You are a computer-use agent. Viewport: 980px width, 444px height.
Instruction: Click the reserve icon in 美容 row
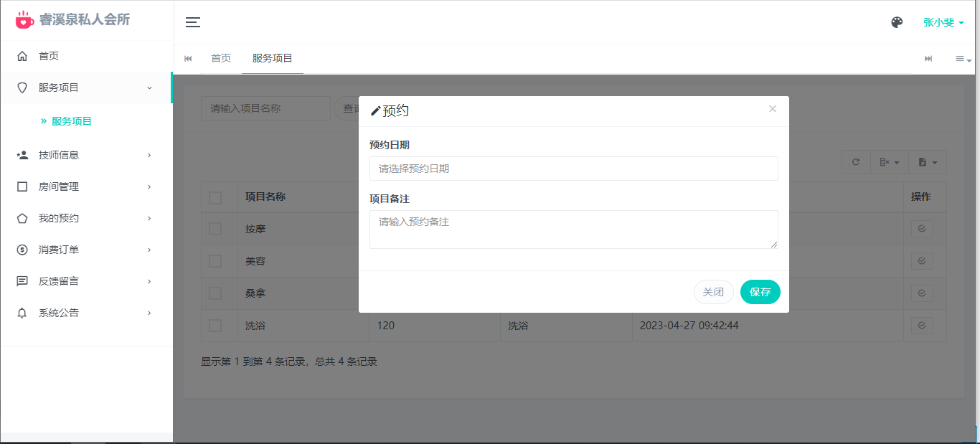[x=922, y=261]
